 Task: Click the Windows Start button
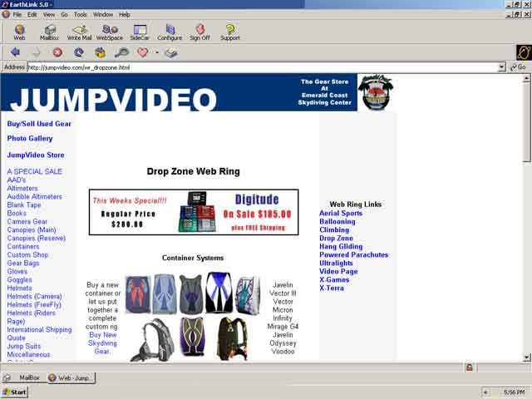15,392
